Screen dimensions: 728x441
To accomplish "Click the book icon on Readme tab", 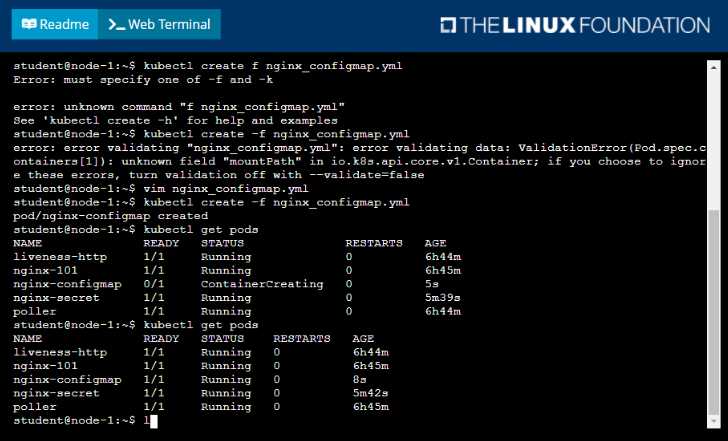I will [x=29, y=24].
